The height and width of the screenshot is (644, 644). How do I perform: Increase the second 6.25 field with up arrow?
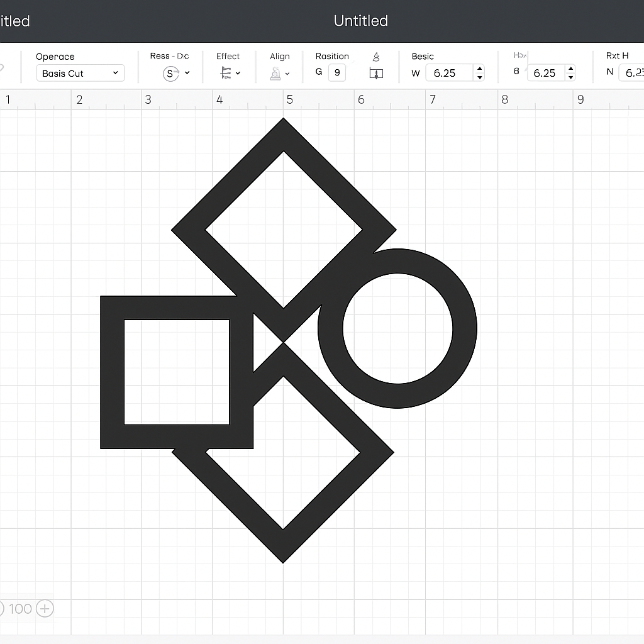[x=570, y=69]
